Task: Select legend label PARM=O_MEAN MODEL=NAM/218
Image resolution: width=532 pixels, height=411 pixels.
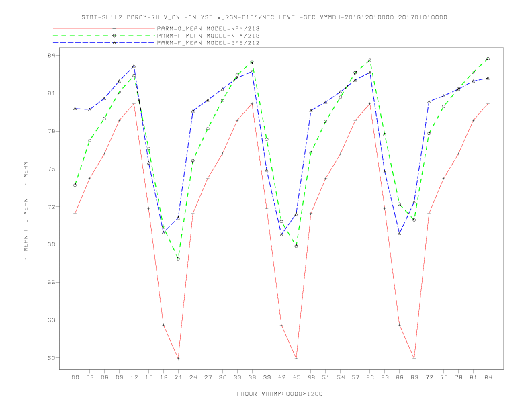Action: tap(208, 28)
